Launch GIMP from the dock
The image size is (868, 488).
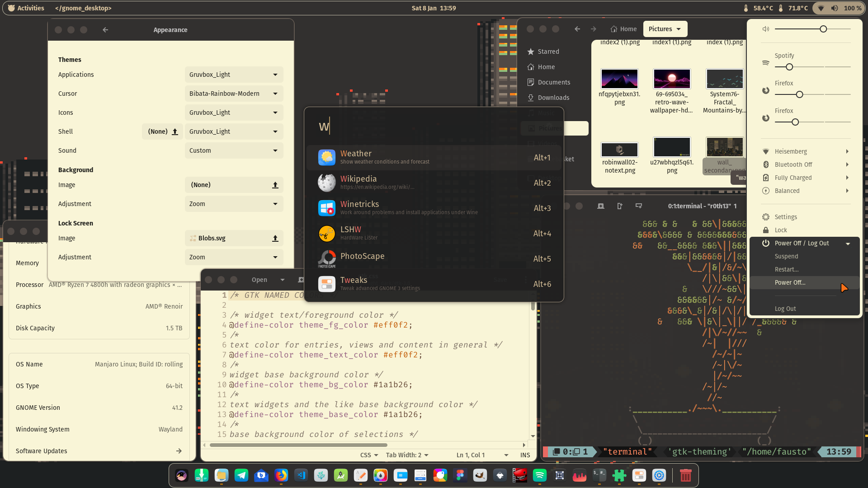(x=480, y=475)
